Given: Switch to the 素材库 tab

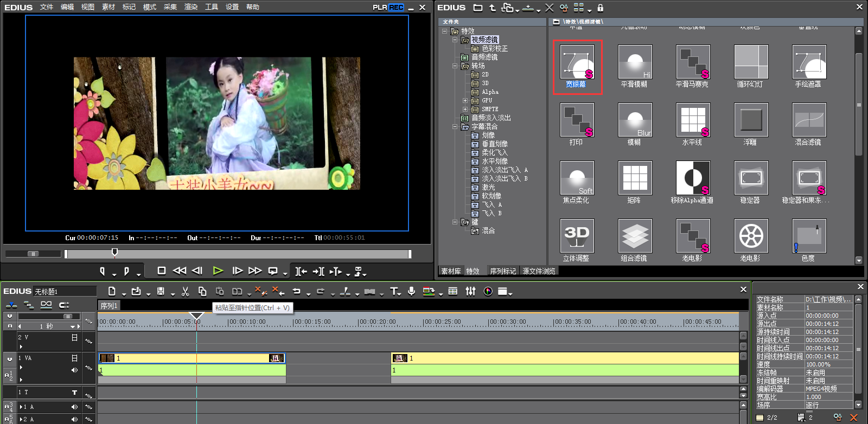Looking at the screenshot, I should 451,271.
